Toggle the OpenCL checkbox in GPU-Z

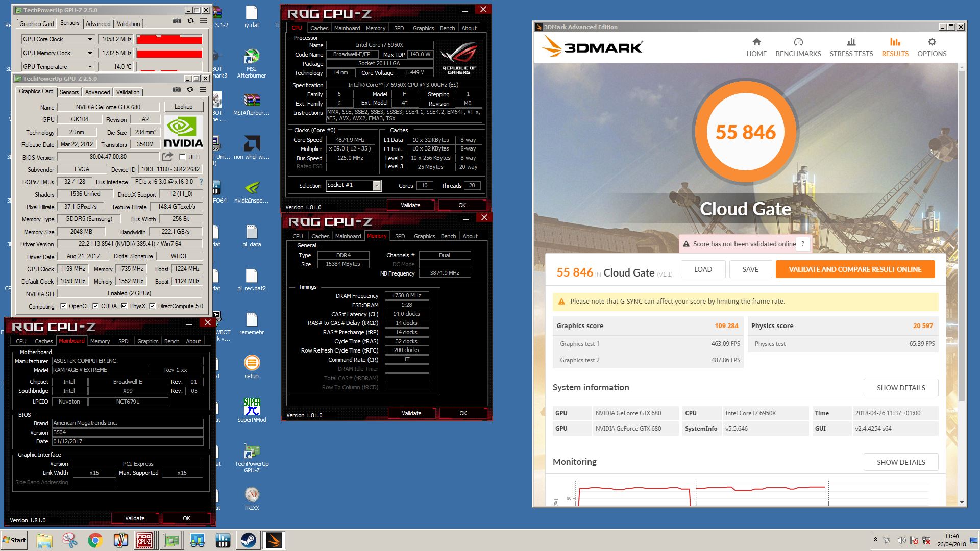pos(63,306)
